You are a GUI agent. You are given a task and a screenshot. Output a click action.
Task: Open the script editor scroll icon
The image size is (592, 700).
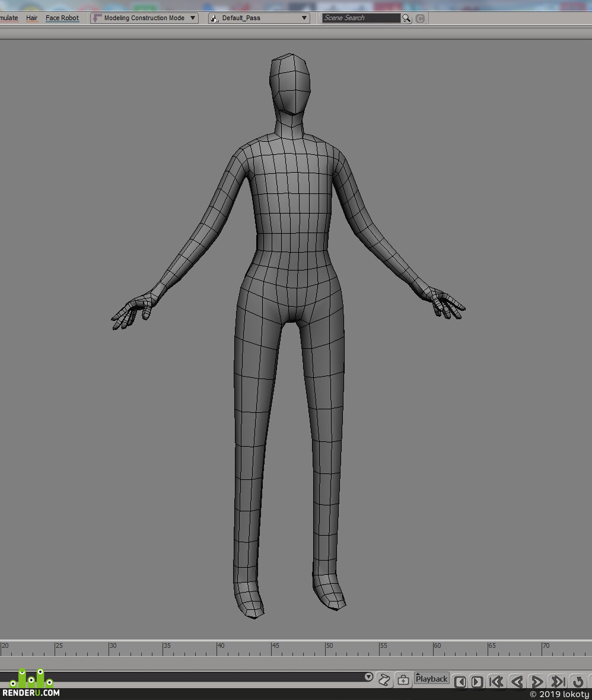tap(384, 680)
